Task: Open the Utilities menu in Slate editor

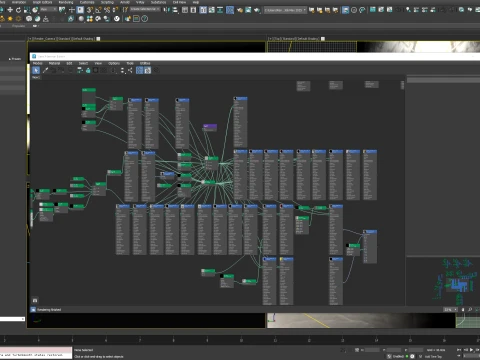Action: point(145,63)
